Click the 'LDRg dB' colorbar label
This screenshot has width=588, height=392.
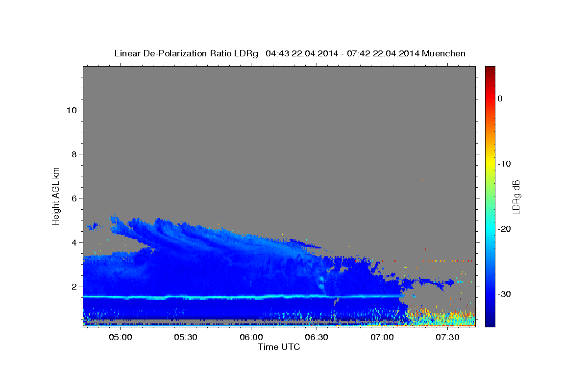click(x=516, y=197)
